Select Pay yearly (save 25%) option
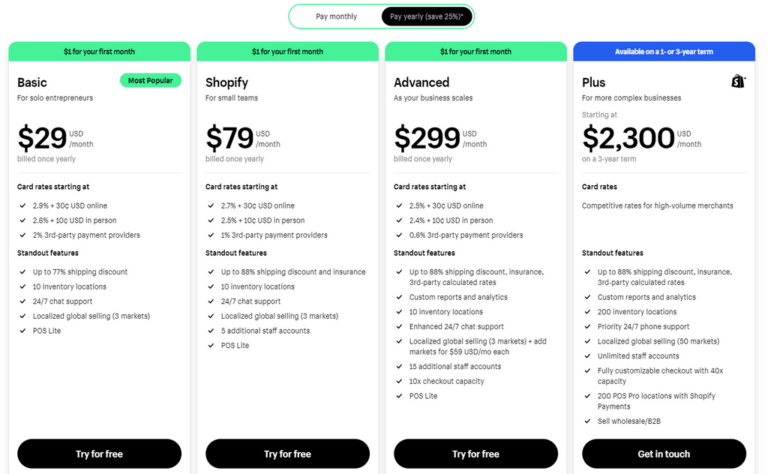The height and width of the screenshot is (474, 768). tap(426, 17)
